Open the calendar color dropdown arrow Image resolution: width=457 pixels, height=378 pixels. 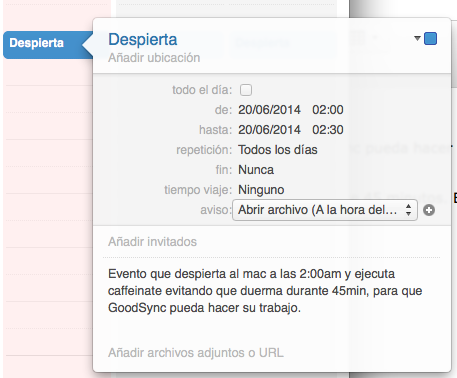[x=417, y=38]
